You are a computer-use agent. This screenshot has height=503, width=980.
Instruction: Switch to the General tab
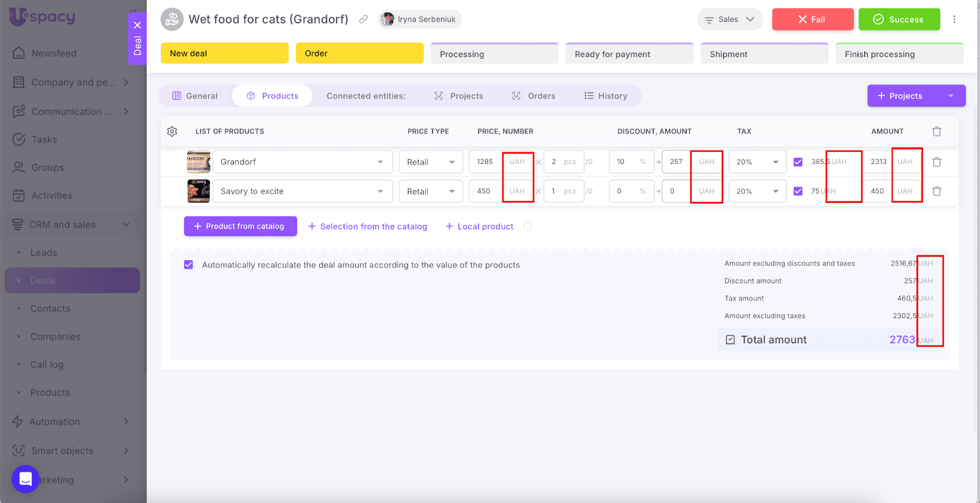(195, 96)
